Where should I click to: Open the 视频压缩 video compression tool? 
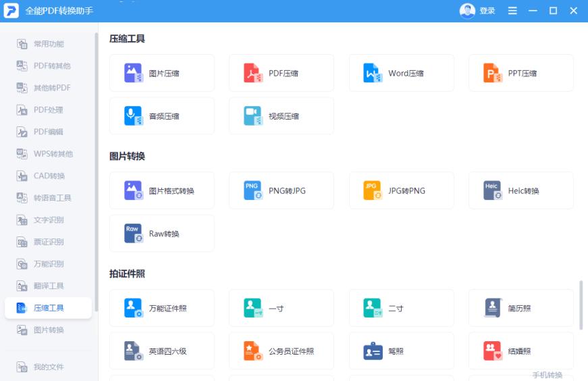pyautogui.click(x=282, y=116)
